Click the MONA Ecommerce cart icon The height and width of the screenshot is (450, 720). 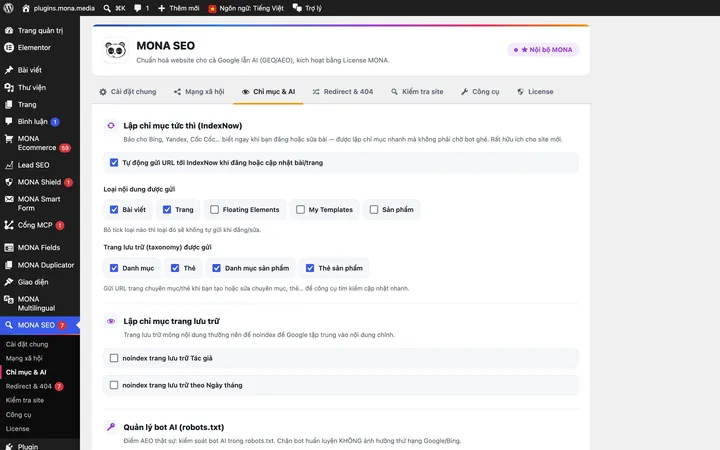point(9,139)
